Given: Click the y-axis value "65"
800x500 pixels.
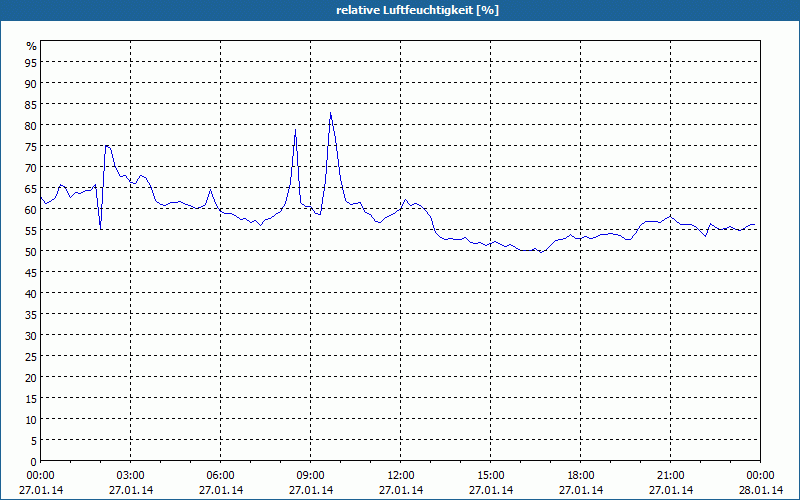Looking at the screenshot, I should pyautogui.click(x=31, y=188).
